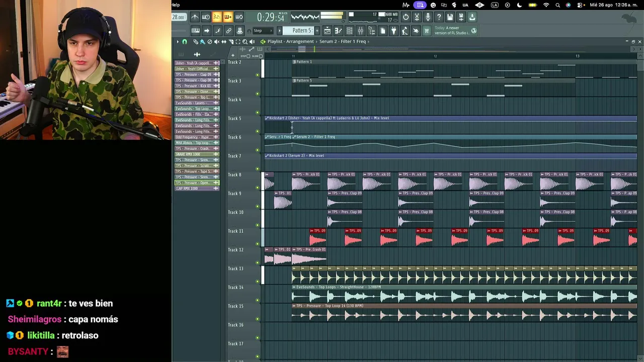
Task: Click the top hat icon in toolbar
Action: [x=239, y=31]
